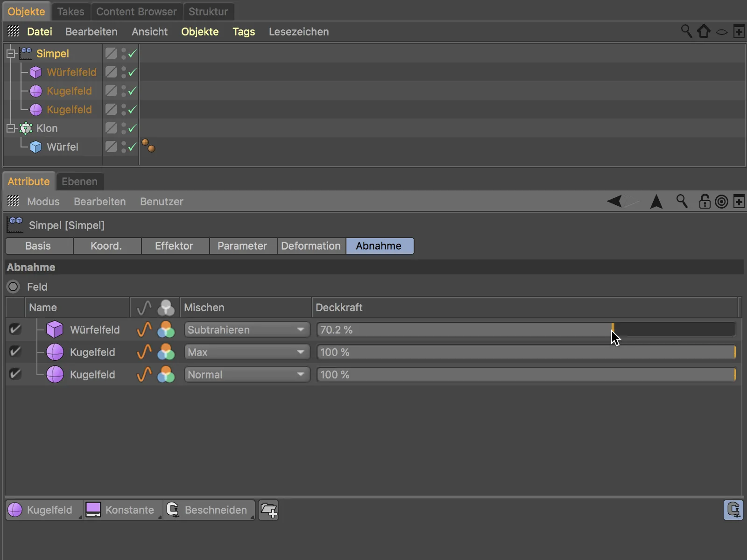Screen dimensions: 747x560
Task: Uncheck the Normal Kugelfeld field layer checkbox
Action: click(15, 374)
